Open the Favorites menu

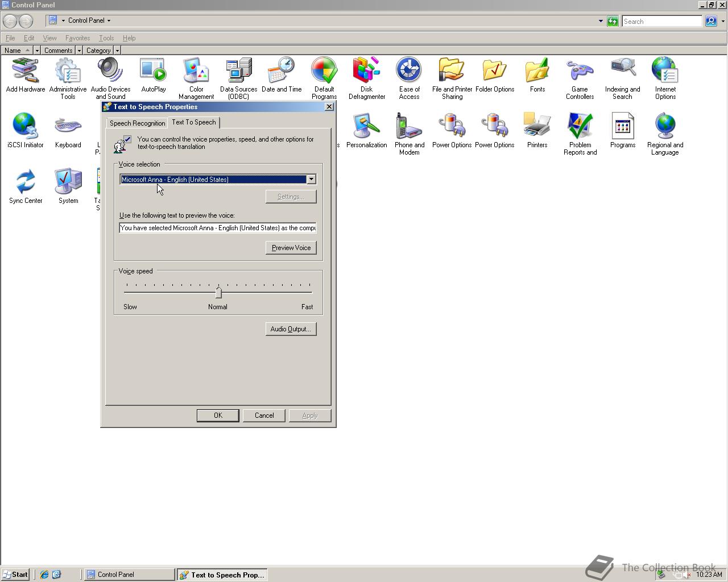[77, 38]
